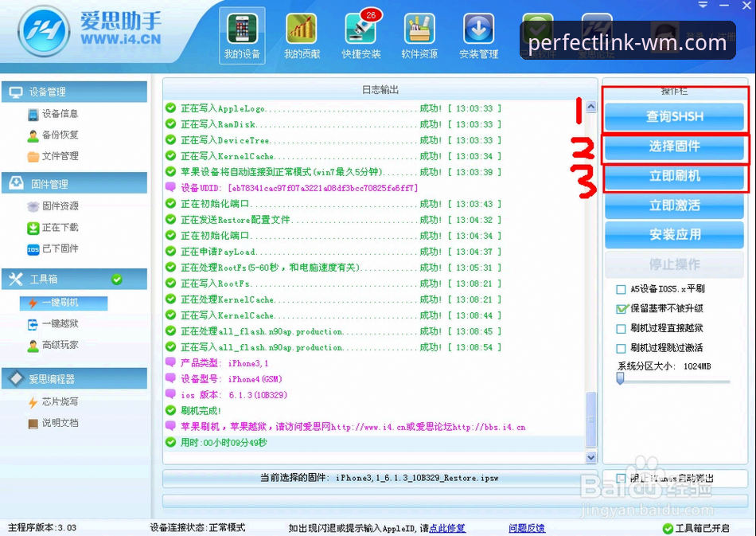The height and width of the screenshot is (536, 756).
Task: Collapse 爱思编程器 section header
Action: [74, 379]
